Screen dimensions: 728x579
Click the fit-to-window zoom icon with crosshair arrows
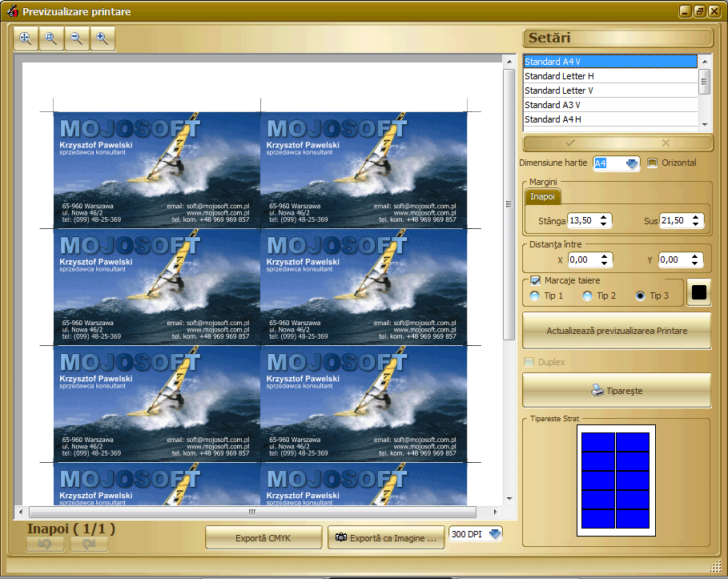click(26, 38)
